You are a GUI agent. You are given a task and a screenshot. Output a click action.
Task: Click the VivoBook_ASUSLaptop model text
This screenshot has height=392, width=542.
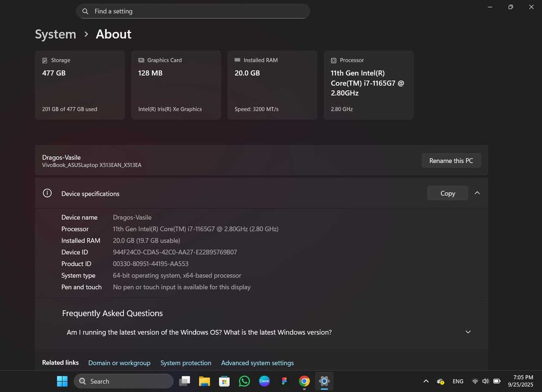(91, 165)
